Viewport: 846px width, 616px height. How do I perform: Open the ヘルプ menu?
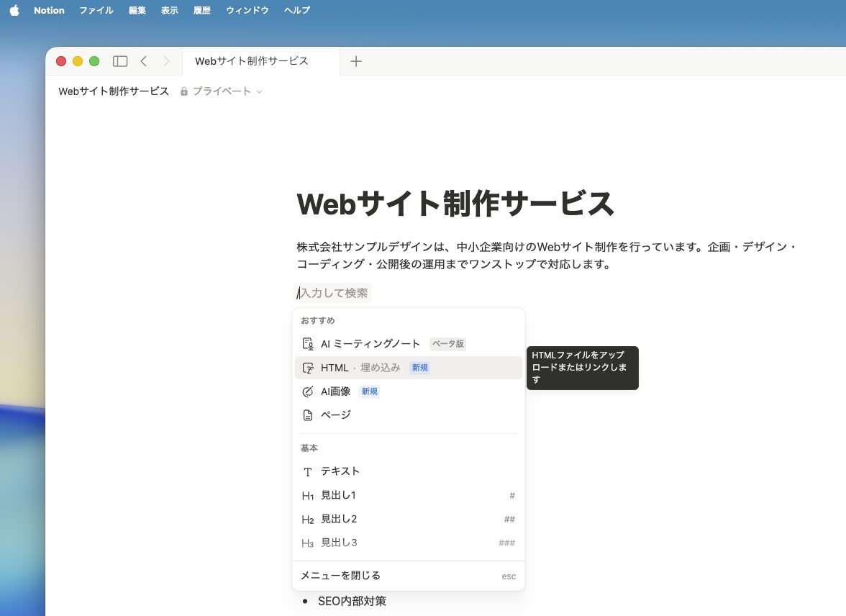pos(296,10)
